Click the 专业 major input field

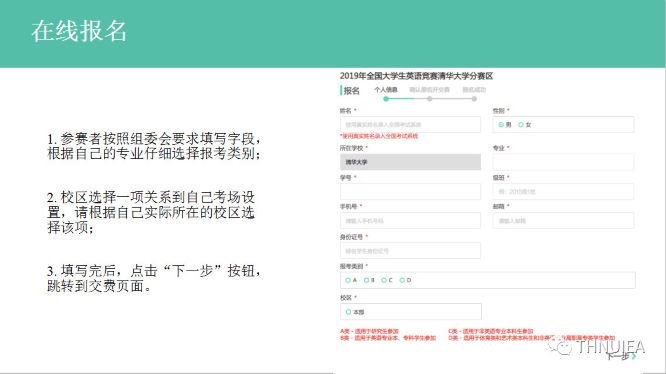[563, 162]
